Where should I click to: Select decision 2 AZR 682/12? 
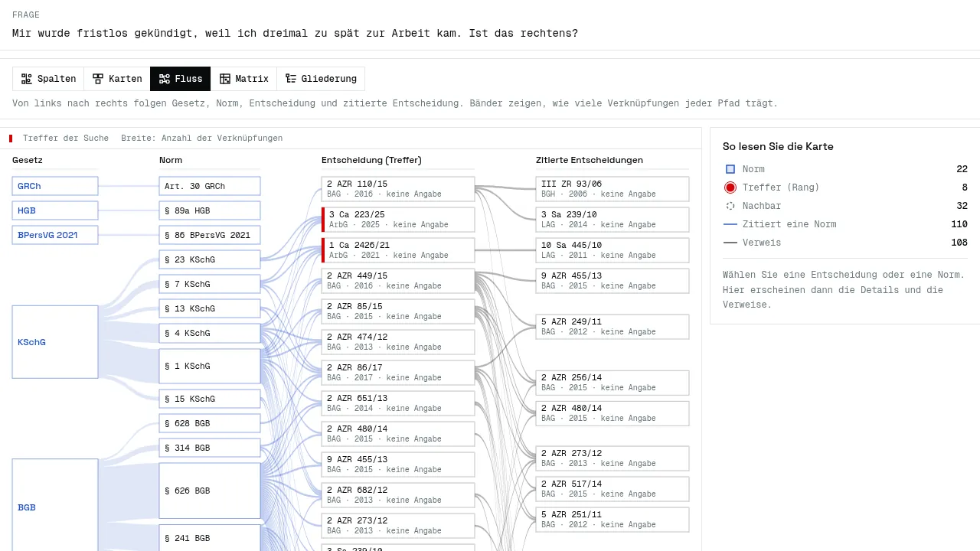click(x=398, y=495)
